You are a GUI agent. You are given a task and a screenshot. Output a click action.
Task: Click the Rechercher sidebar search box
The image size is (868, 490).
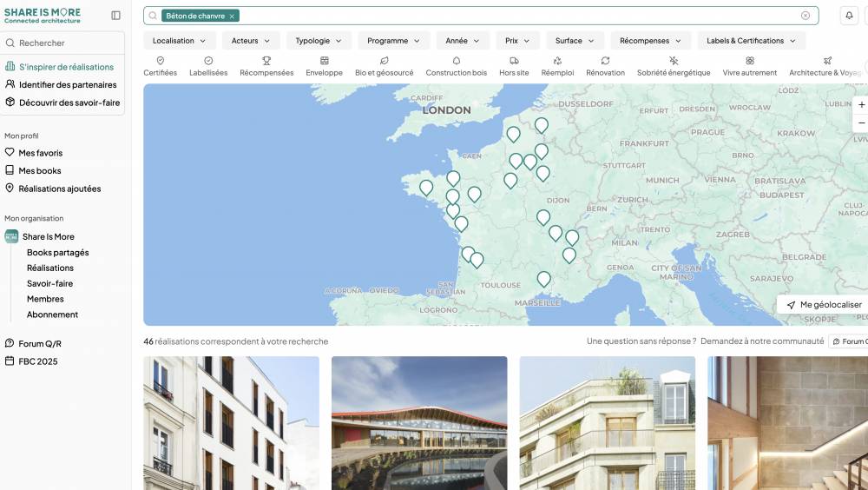pyautogui.click(x=62, y=43)
